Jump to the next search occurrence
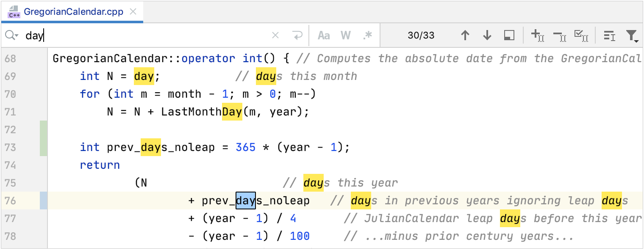644x250 pixels. click(x=487, y=36)
